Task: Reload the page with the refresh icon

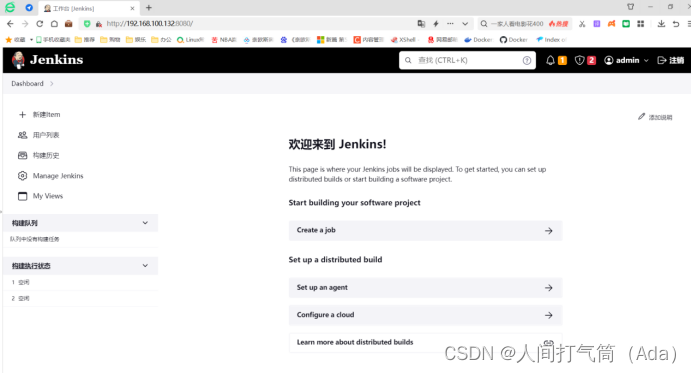Action: (x=40, y=24)
